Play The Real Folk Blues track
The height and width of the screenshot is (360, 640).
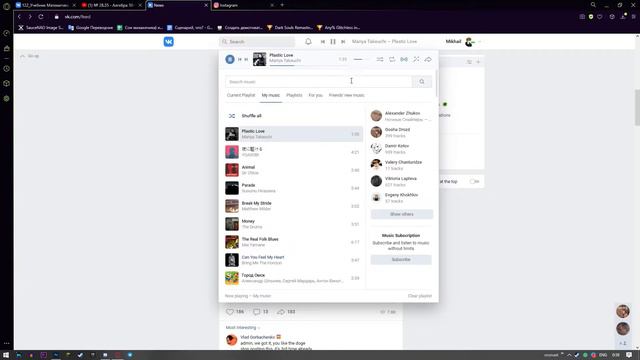(x=293, y=242)
